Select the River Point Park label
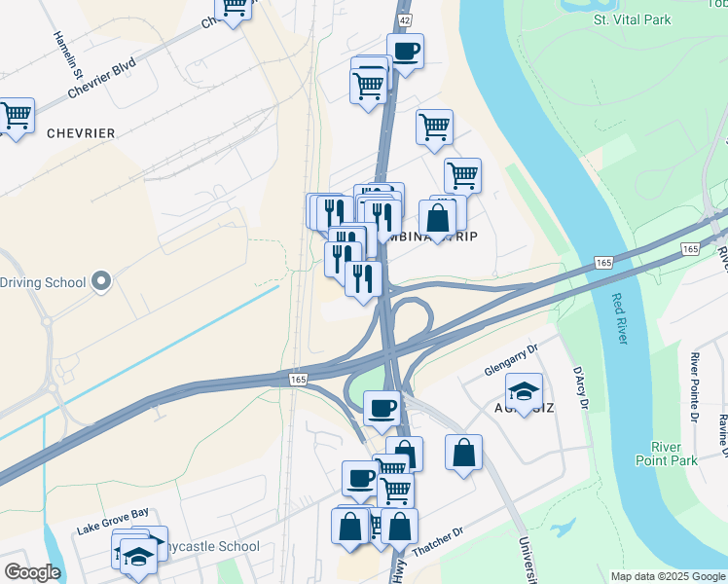Screen dimensions: 728x584 667,454
